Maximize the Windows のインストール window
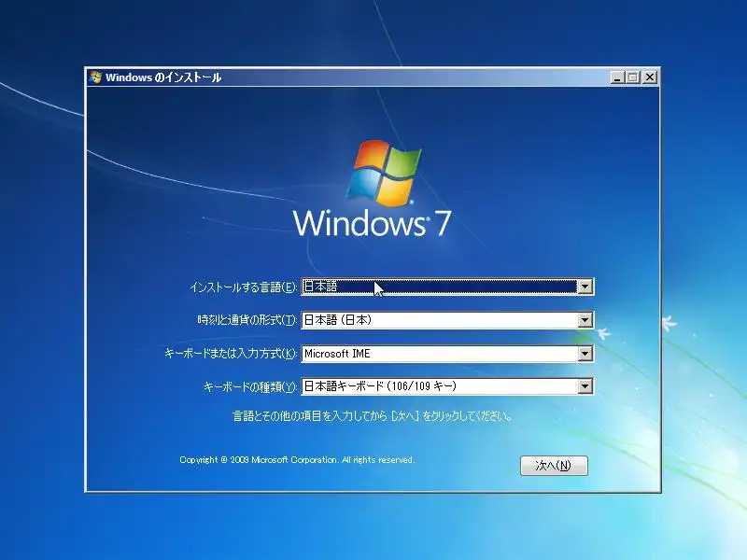 (x=633, y=77)
